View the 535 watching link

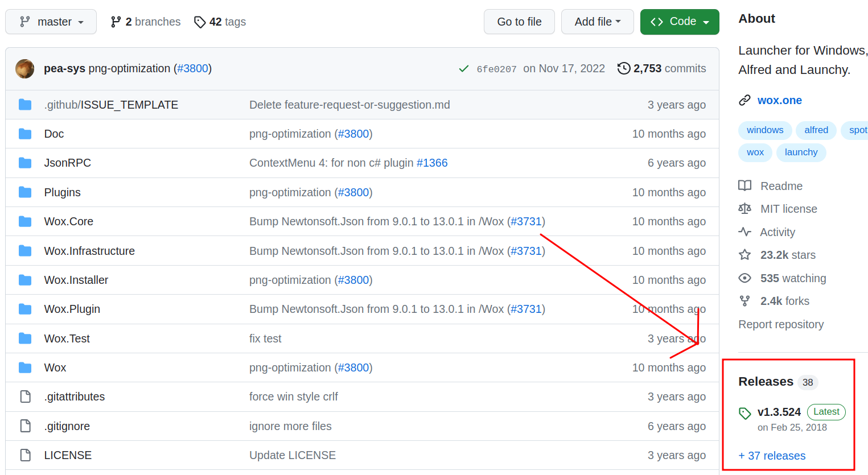pos(793,278)
